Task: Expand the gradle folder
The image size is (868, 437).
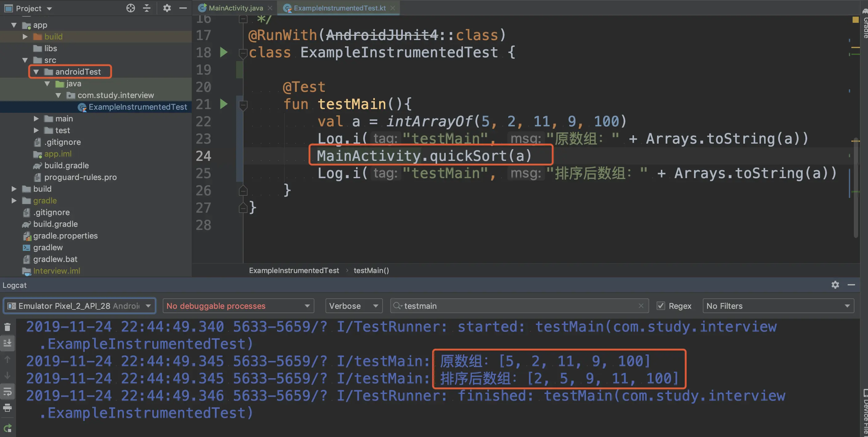Action: pos(14,201)
